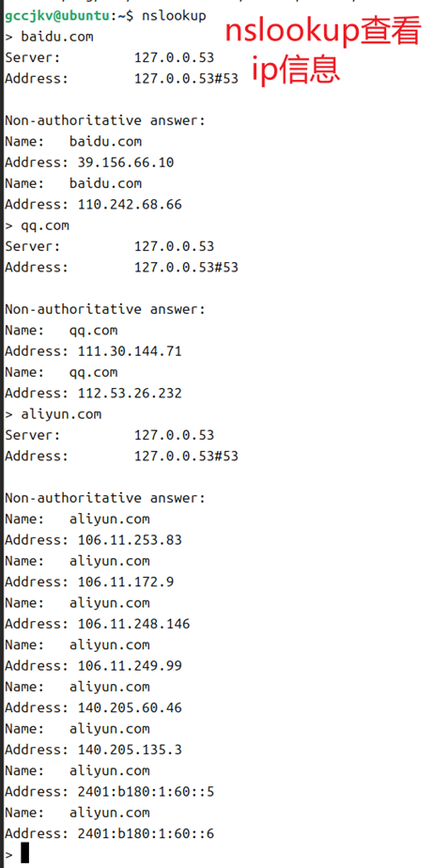Click the IP address 106.11.248.146
Viewport: 433px width, 868px height.
(133, 624)
